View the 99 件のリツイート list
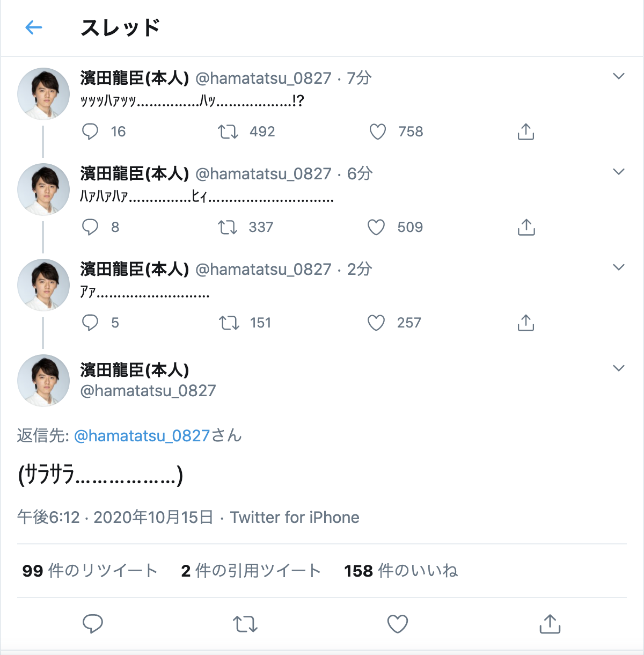Image resolution: width=644 pixels, height=655 pixels. (x=90, y=571)
